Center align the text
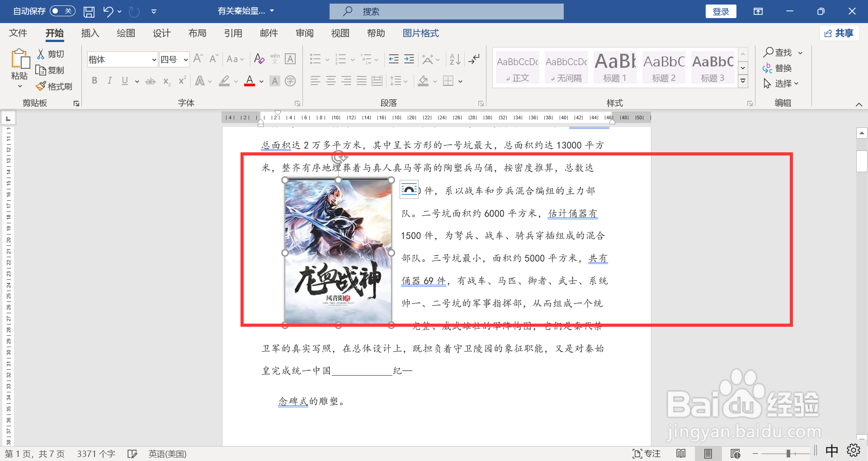This screenshot has width=868, height=461. point(331,81)
